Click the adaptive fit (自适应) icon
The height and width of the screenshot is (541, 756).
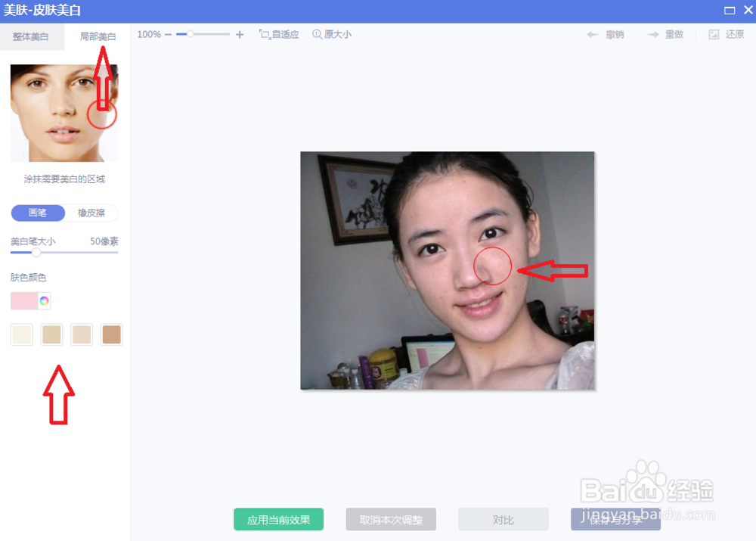click(x=266, y=34)
